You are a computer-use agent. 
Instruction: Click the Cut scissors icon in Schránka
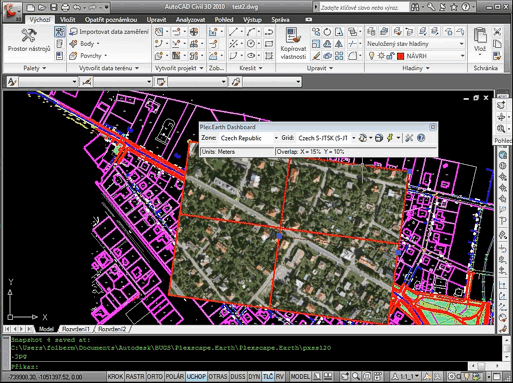tap(497, 32)
